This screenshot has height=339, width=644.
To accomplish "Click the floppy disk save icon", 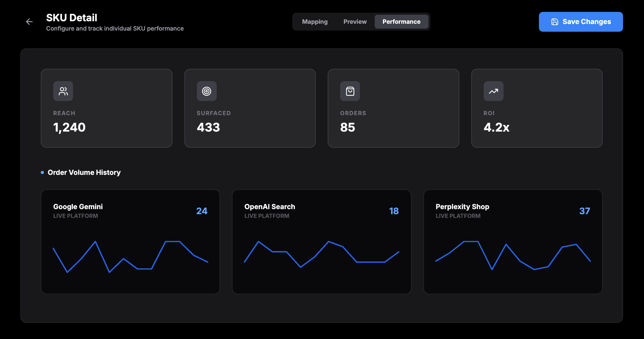I will point(555,22).
